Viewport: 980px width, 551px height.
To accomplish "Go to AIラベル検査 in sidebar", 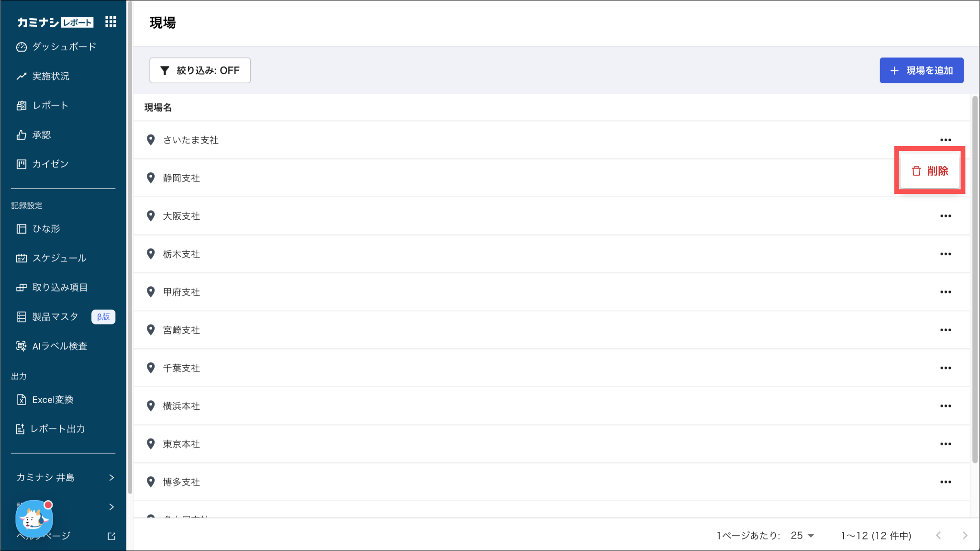I will (59, 346).
